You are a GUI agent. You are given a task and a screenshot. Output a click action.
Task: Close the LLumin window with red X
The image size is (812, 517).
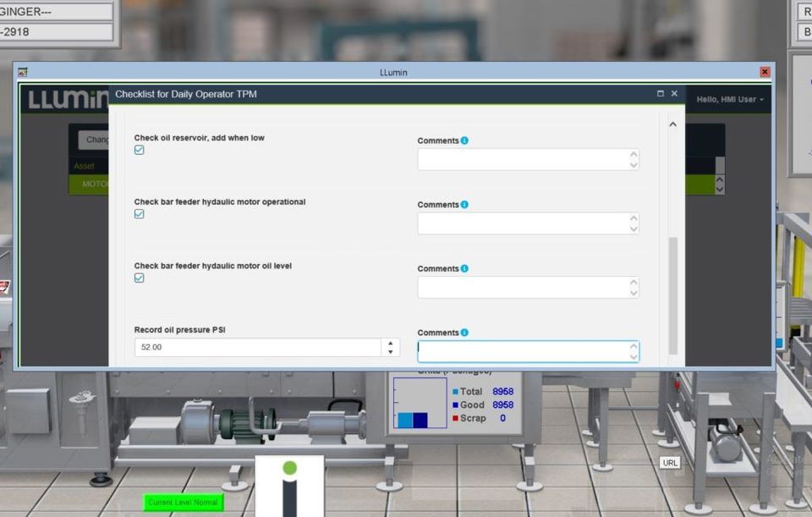point(765,72)
